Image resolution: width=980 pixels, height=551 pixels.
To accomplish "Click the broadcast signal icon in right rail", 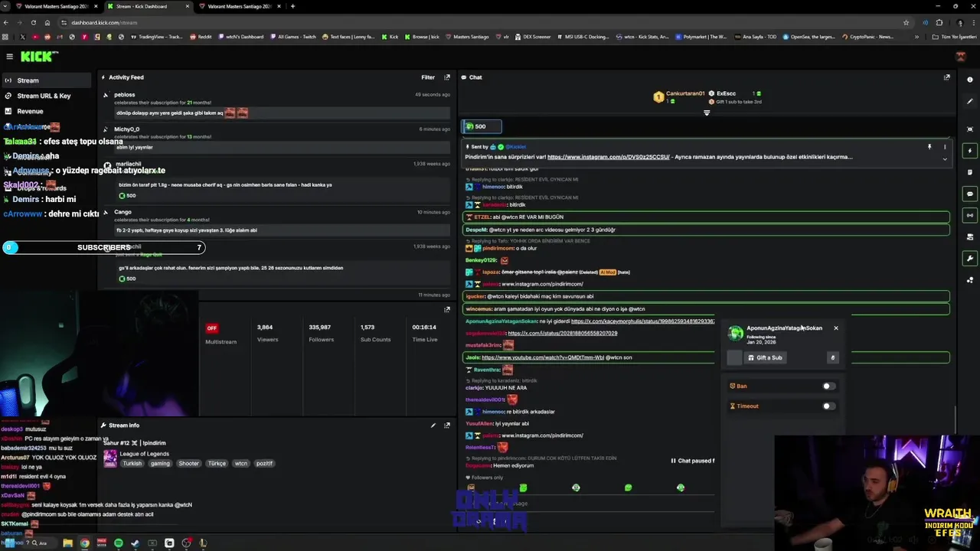I will (x=970, y=215).
